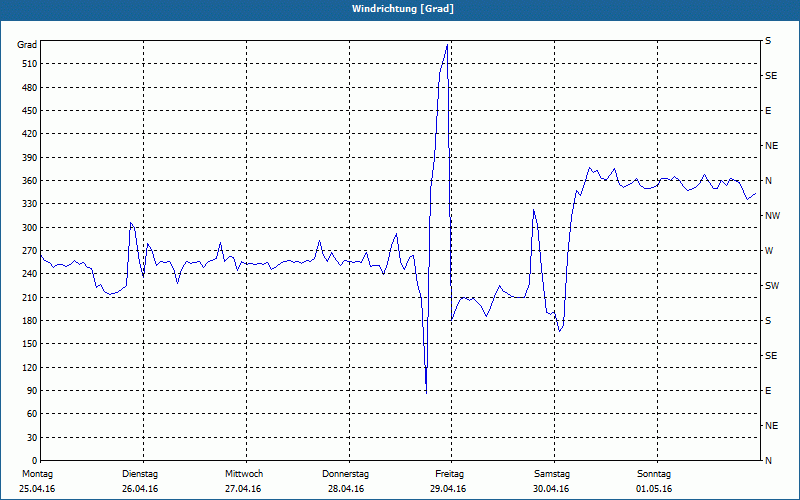Select the Montag day label
This screenshot has height=500, width=800.
click(37, 474)
